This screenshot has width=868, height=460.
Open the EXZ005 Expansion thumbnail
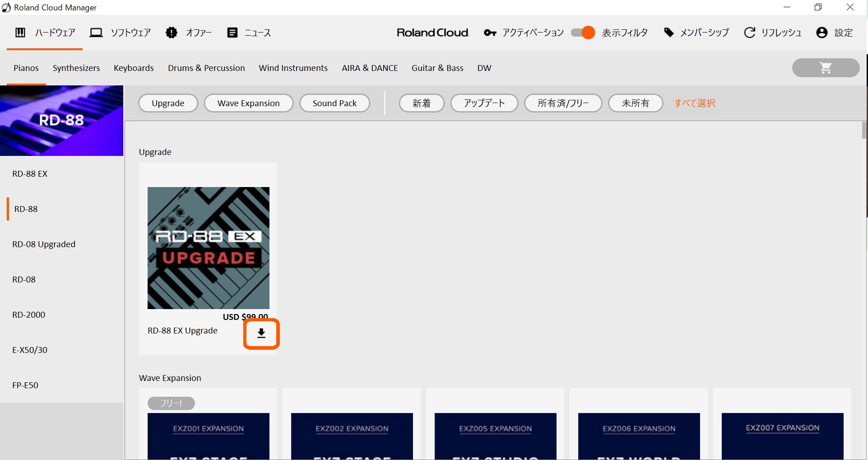[x=496, y=437]
